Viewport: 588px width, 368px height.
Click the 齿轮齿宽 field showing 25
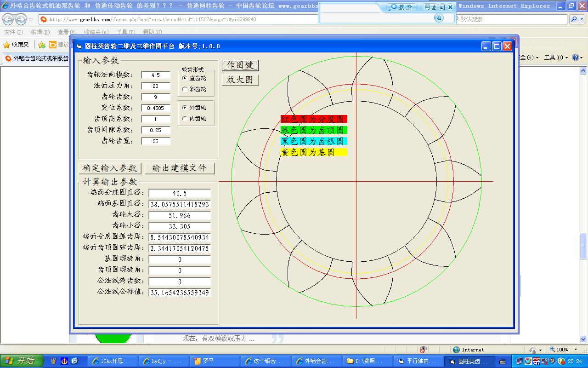pyautogui.click(x=156, y=141)
